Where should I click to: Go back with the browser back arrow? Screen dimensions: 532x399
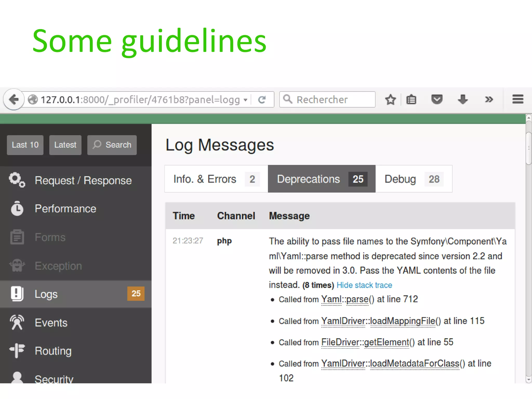pyautogui.click(x=14, y=99)
